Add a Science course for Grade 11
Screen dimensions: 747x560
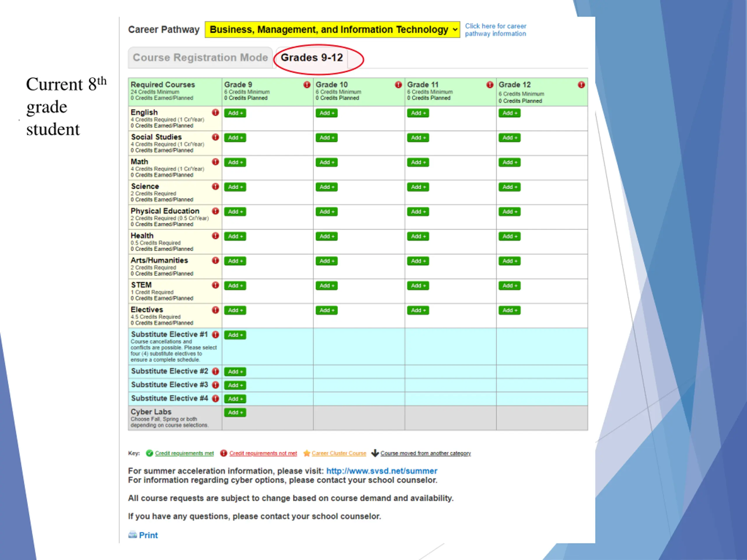tap(418, 187)
